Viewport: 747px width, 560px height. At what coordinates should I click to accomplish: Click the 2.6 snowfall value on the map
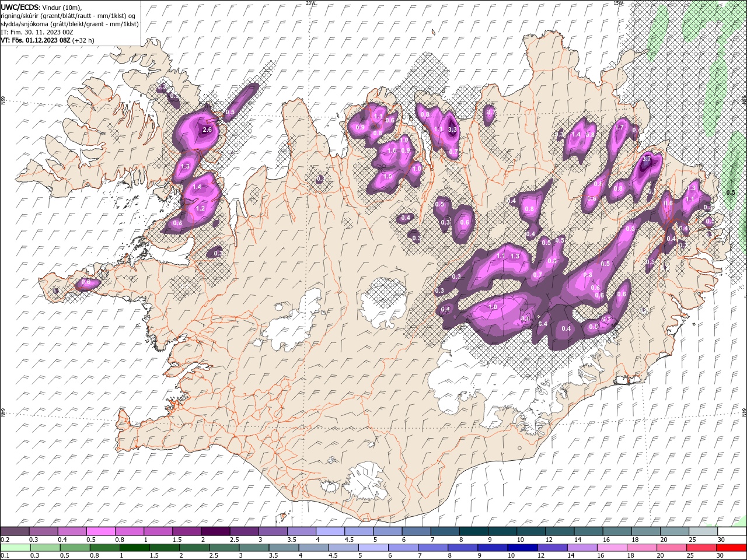click(207, 129)
